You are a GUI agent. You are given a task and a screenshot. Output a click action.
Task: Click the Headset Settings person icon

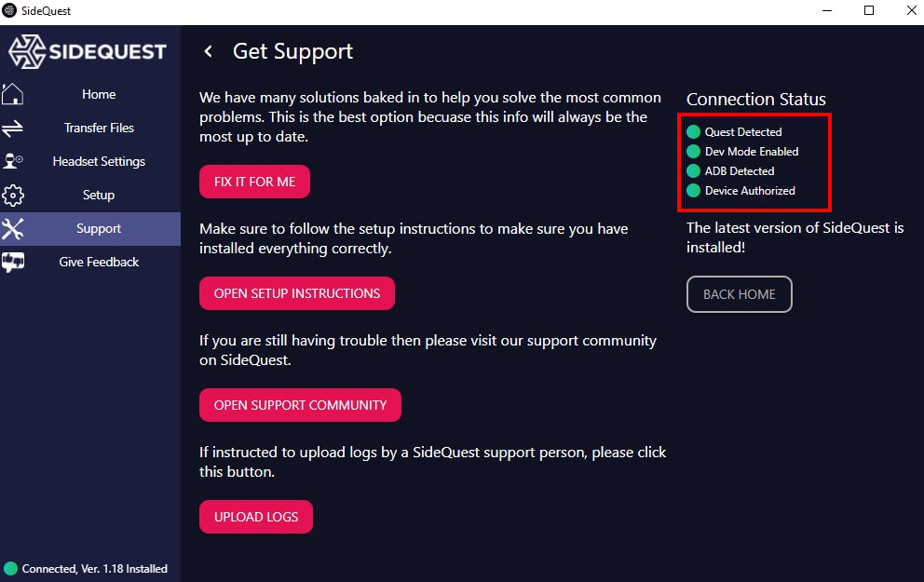(x=13, y=161)
